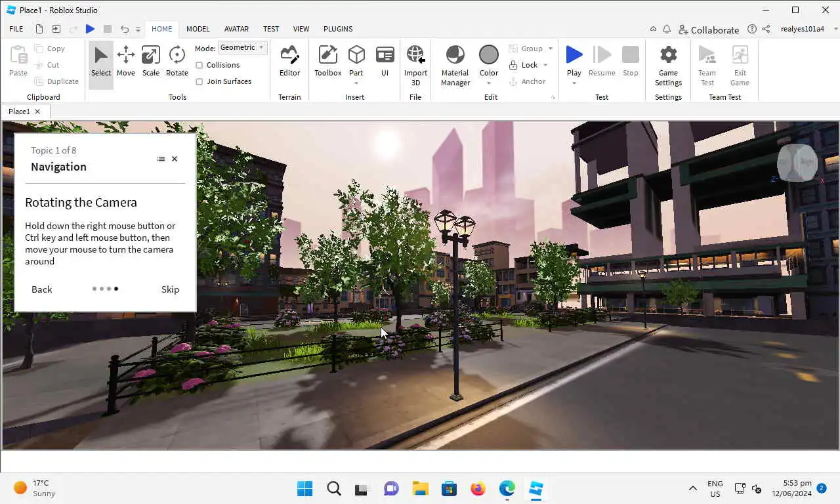Click the Color tool icon
Image resolution: width=840 pixels, height=504 pixels.
489,55
